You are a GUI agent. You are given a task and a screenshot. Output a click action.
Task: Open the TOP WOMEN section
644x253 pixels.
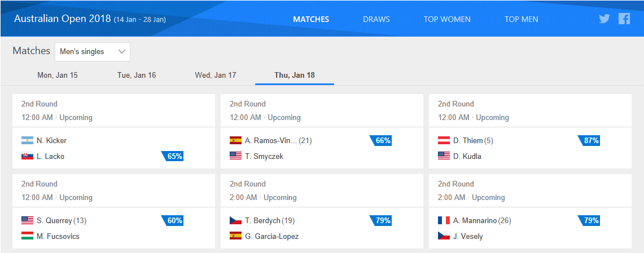447,19
